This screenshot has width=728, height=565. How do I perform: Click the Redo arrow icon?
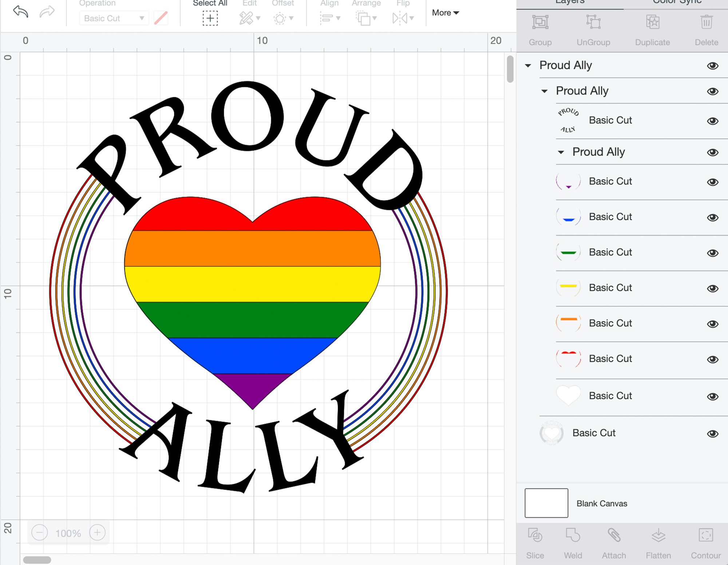(x=47, y=12)
